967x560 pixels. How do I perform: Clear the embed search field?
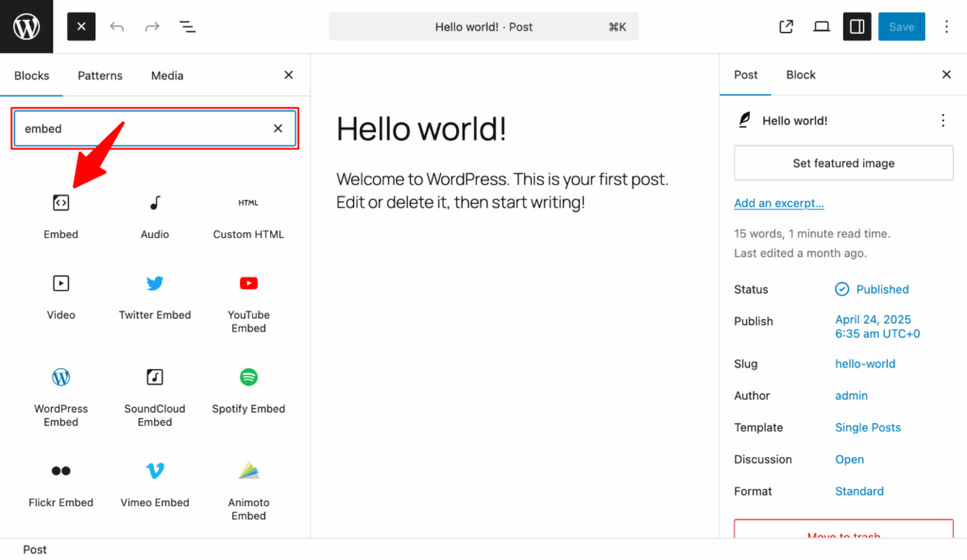278,127
